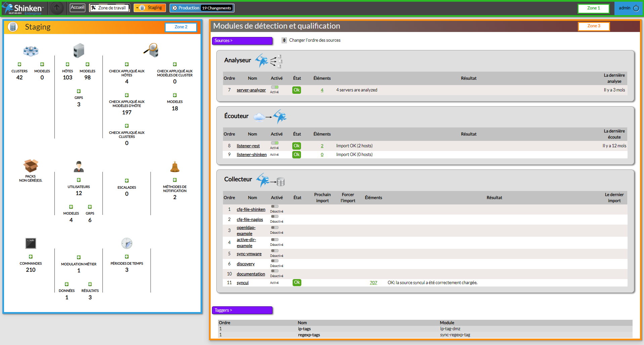Click the clusters icon in Staging

pyautogui.click(x=31, y=51)
